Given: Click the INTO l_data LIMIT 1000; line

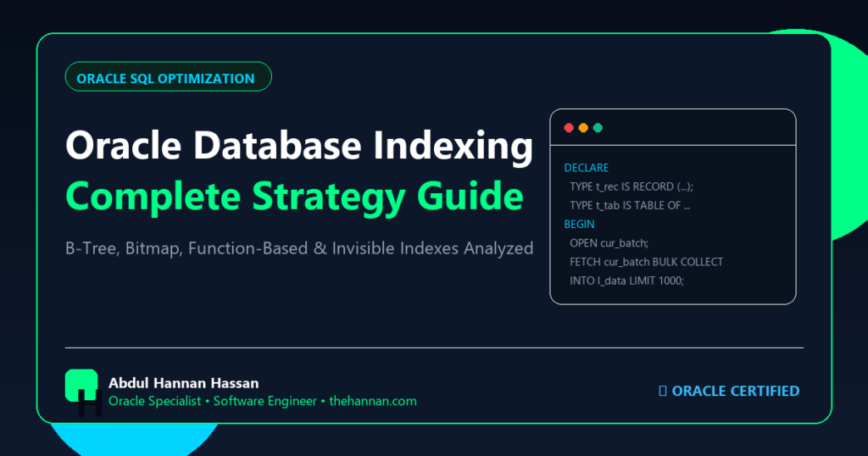Looking at the screenshot, I should tap(626, 281).
